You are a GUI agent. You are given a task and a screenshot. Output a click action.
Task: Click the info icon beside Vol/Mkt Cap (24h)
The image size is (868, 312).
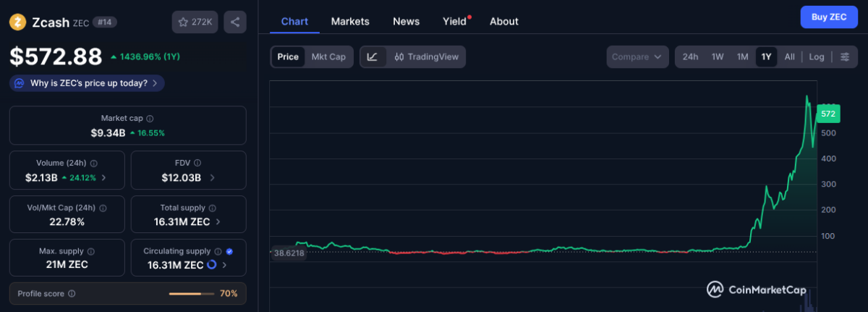[x=102, y=208]
